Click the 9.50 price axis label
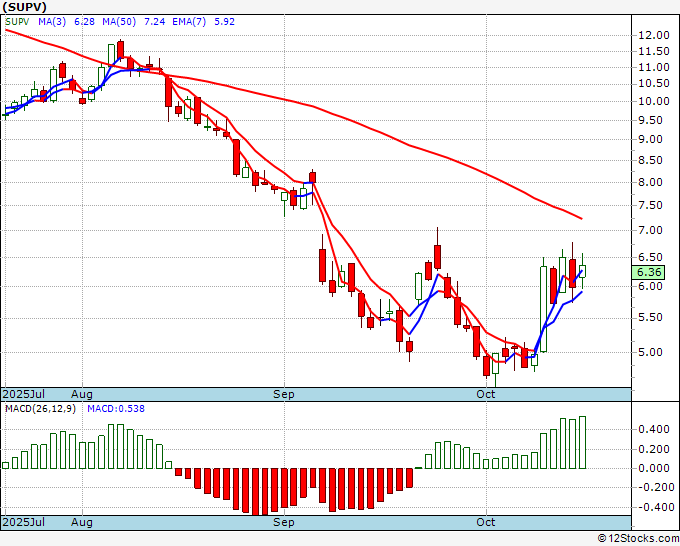The height and width of the screenshot is (546, 680). (651, 120)
